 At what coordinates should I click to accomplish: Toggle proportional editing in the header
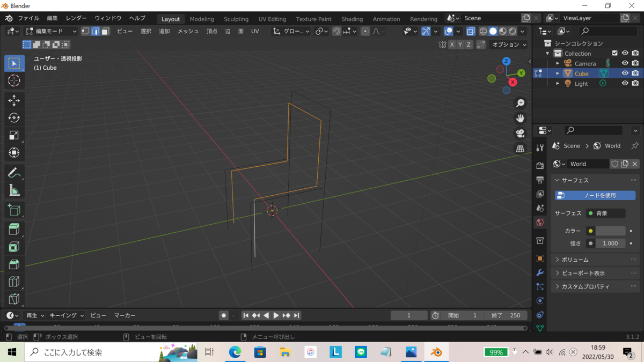tap(365, 31)
